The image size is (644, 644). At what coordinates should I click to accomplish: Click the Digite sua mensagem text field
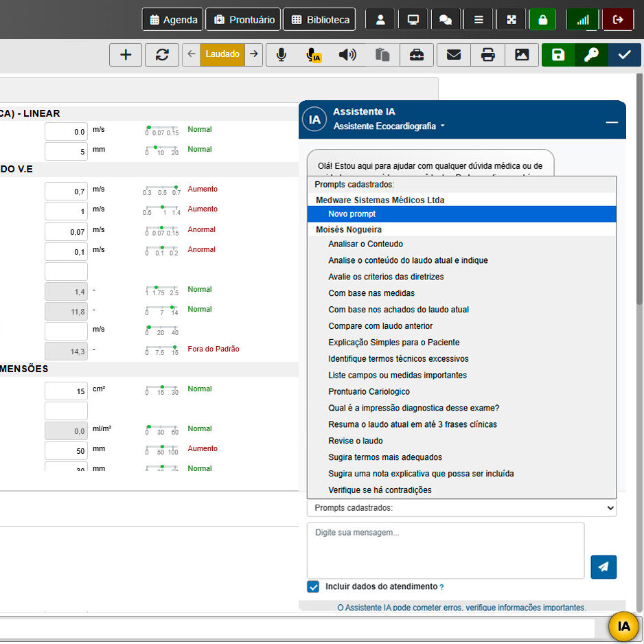pyautogui.click(x=445, y=550)
